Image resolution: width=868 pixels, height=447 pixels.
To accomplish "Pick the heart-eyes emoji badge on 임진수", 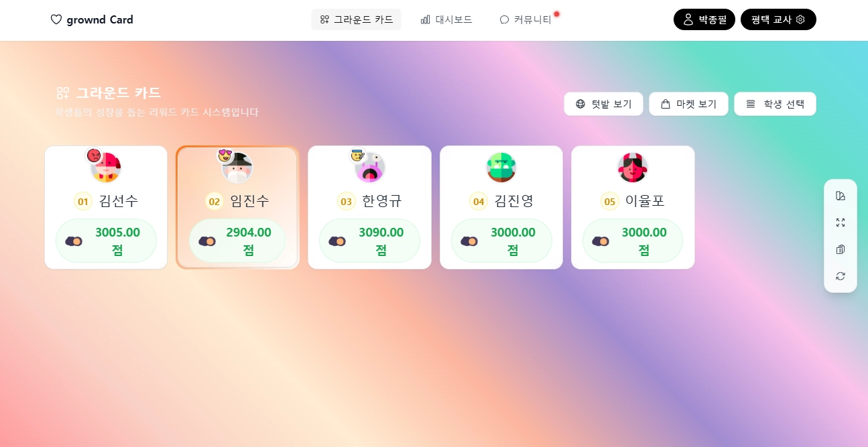I will click(225, 155).
